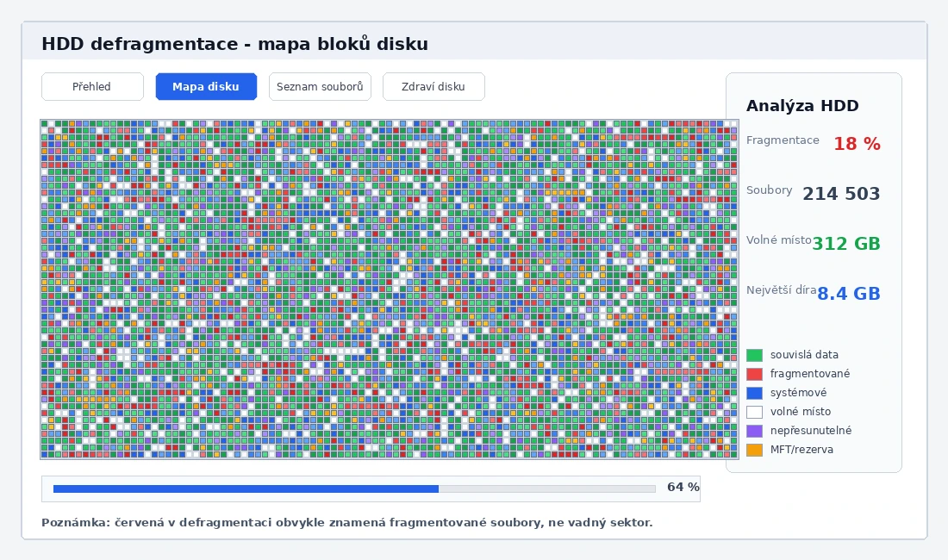This screenshot has height=560, width=948.
Task: Click the souvislá data legend text
Action: 804,355
